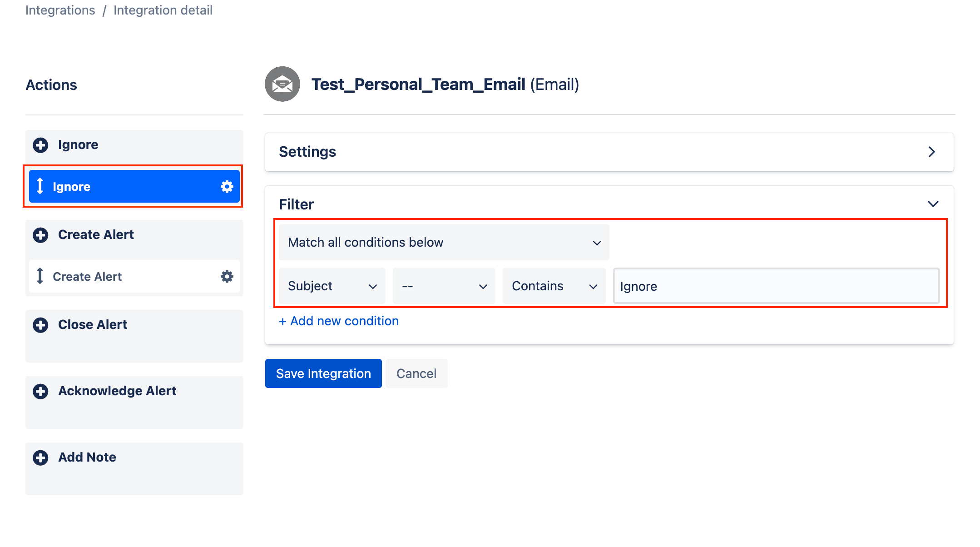Click the Ignore condition value input field
This screenshot has width=980, height=547.
pos(777,286)
